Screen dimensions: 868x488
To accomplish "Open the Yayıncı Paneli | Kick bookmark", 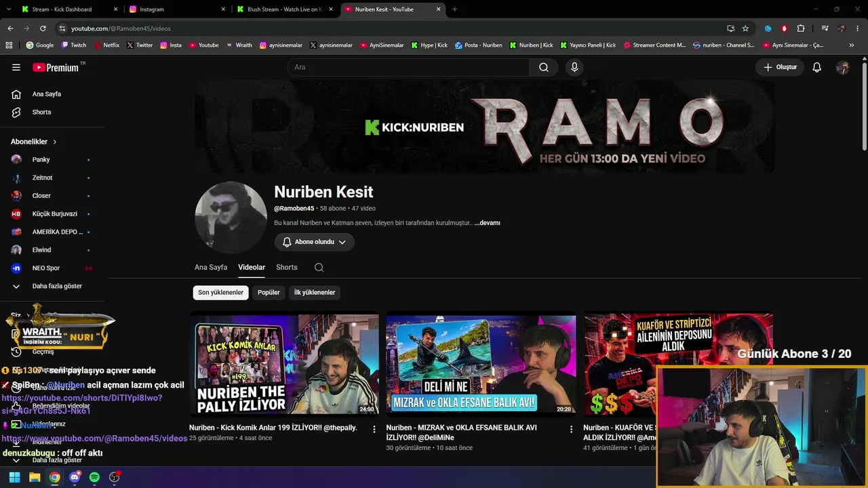I will pyautogui.click(x=588, y=45).
